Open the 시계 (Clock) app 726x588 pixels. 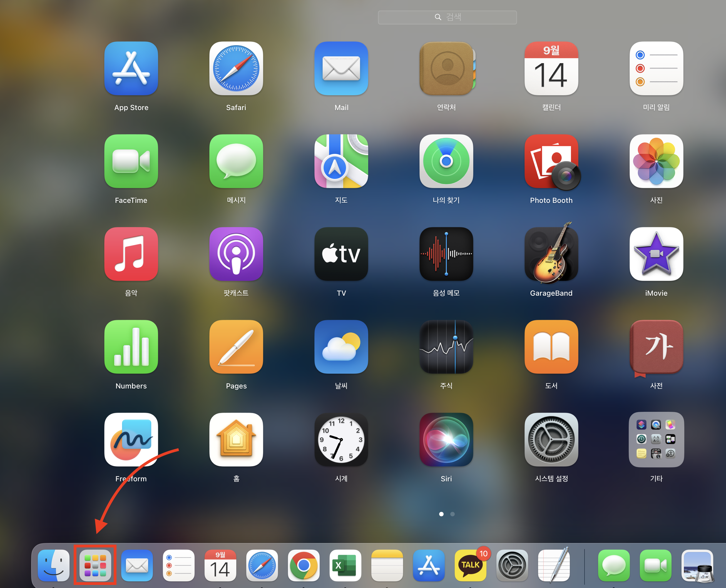pos(341,440)
